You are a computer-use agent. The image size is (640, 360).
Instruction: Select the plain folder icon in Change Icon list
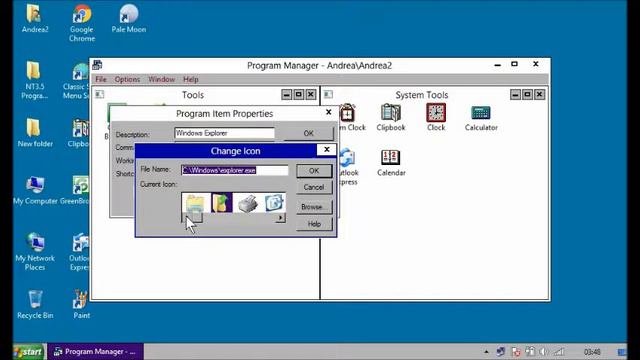195,203
